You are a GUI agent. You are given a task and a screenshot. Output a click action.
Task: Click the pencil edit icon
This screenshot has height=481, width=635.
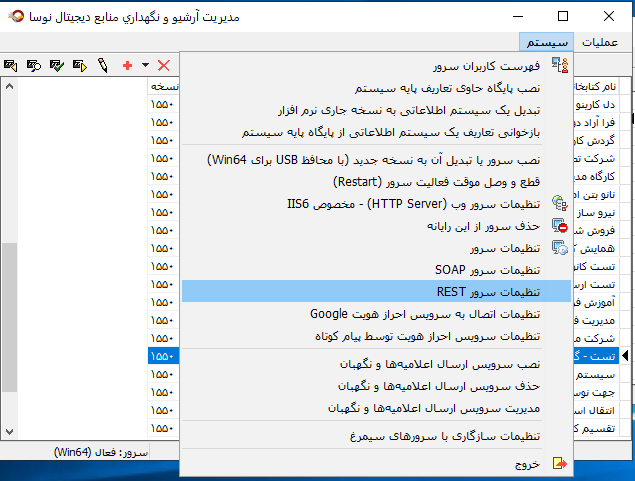(102, 65)
